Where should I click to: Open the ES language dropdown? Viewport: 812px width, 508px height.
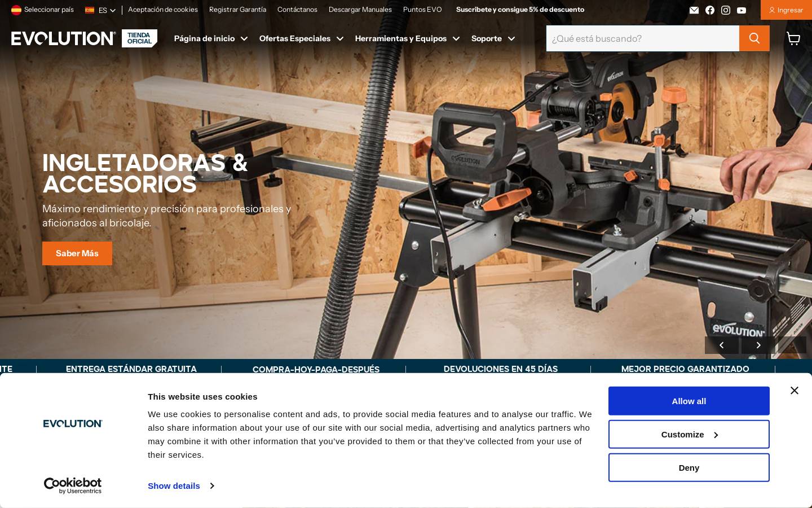coord(100,10)
